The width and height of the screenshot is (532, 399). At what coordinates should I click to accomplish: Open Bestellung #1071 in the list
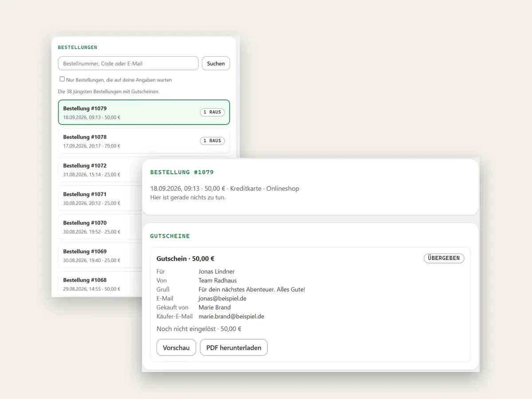[x=100, y=198]
